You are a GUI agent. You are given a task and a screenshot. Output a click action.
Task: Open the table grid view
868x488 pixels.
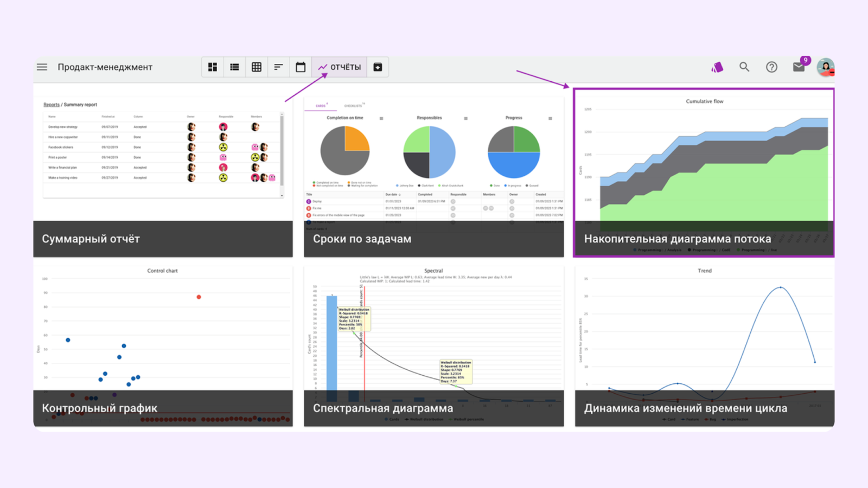[257, 67]
